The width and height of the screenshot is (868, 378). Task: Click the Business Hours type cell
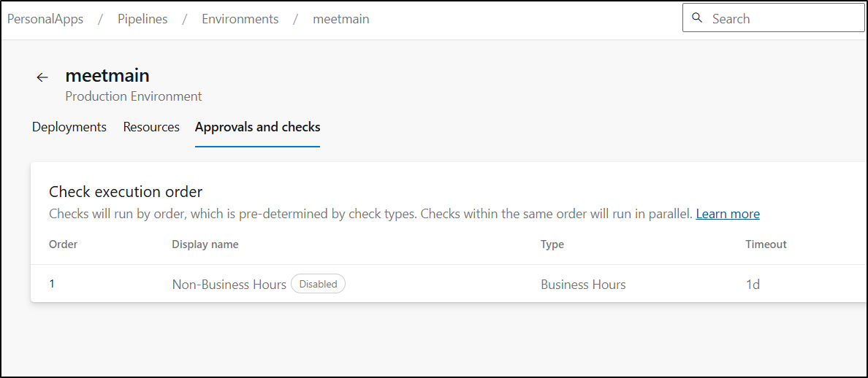(583, 285)
